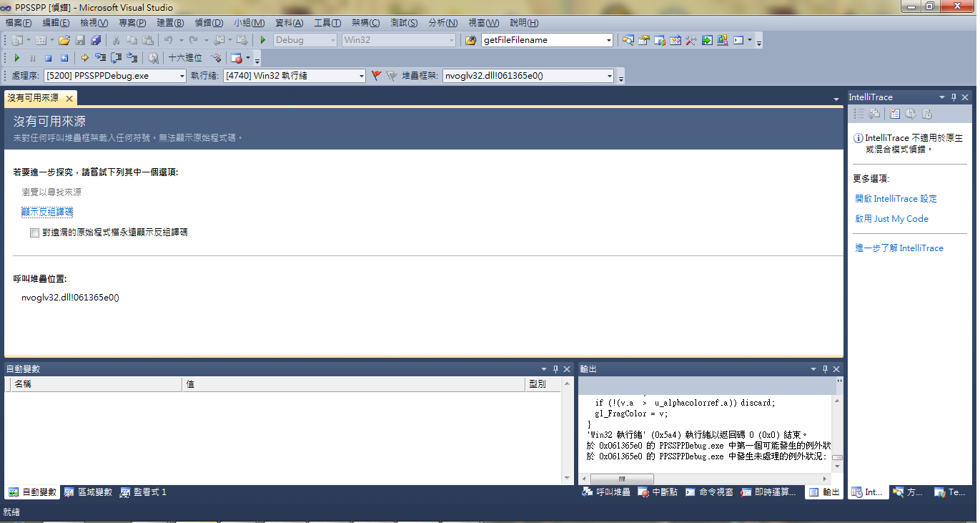Open the 執行緒 thread dropdown
The width and height of the screenshot is (980, 523).
pos(362,76)
